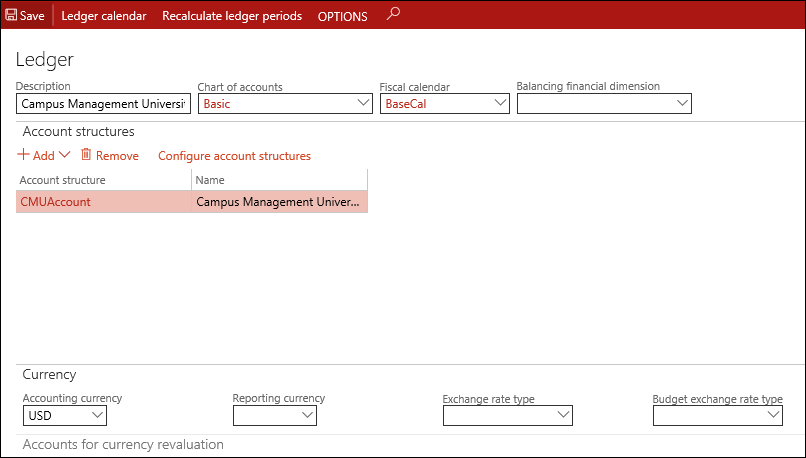Expand Budget exchange rate type dropdown
Image resolution: width=806 pixels, height=458 pixels.
point(773,415)
